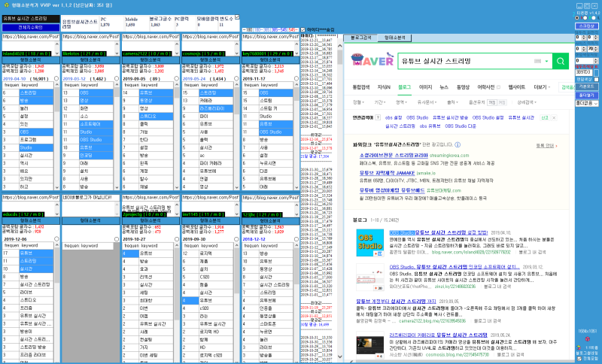The width and height of the screenshot is (602, 364).
Task: Select the radio button in the 123jhc panel
Action: [296, 239]
